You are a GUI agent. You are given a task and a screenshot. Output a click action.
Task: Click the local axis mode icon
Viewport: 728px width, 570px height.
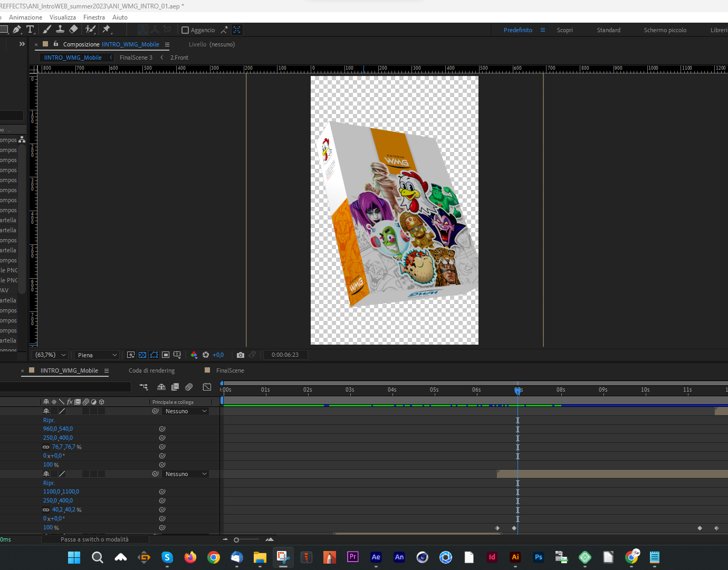[142, 30]
